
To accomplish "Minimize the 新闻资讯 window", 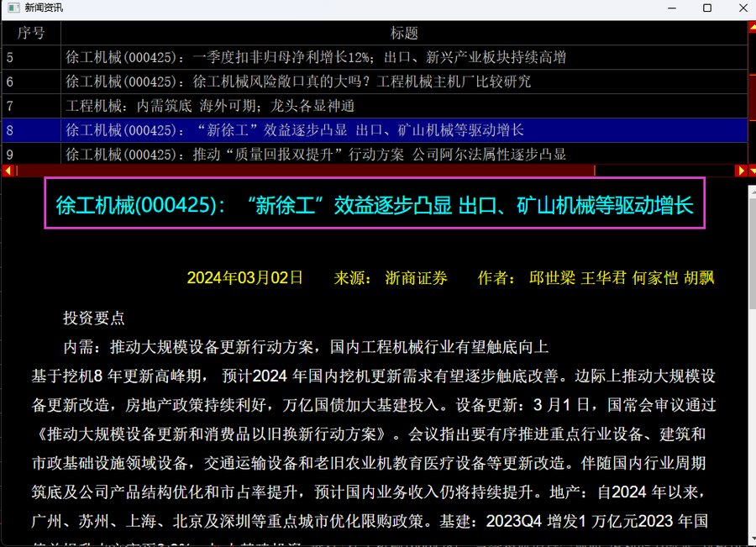I will tap(669, 8).
